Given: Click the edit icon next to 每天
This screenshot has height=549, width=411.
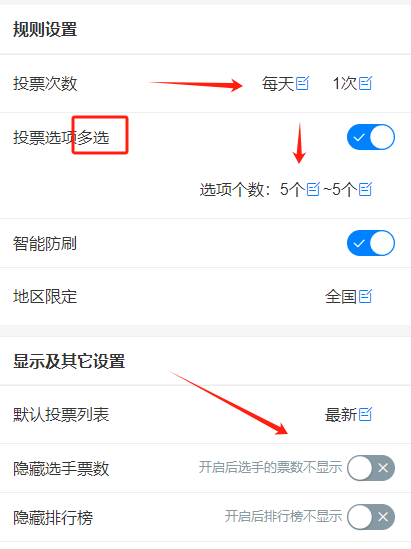Looking at the screenshot, I should click(302, 83).
